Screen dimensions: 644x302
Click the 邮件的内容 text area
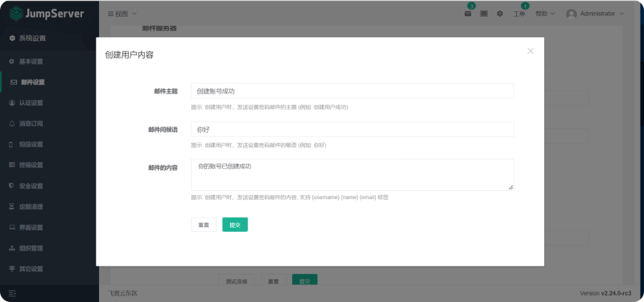point(353,175)
